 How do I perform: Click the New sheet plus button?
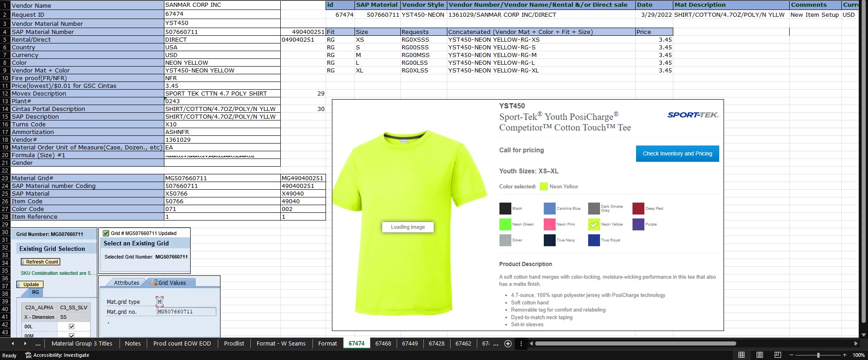pyautogui.click(x=508, y=344)
